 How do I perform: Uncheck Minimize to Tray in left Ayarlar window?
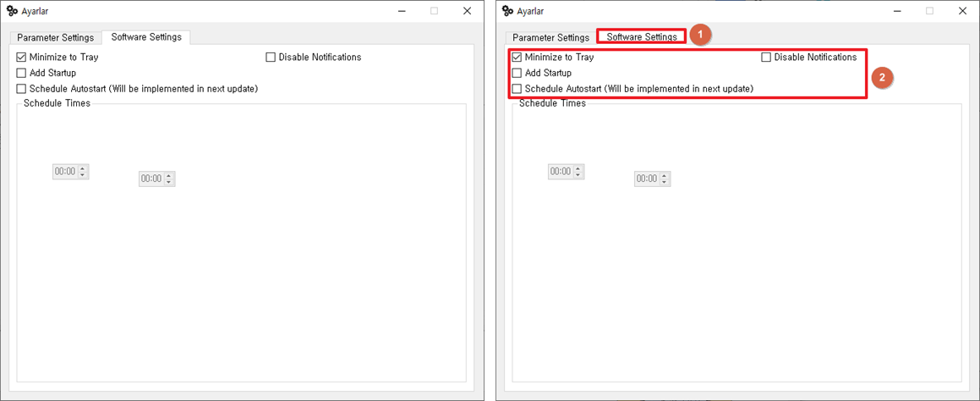pos(21,57)
